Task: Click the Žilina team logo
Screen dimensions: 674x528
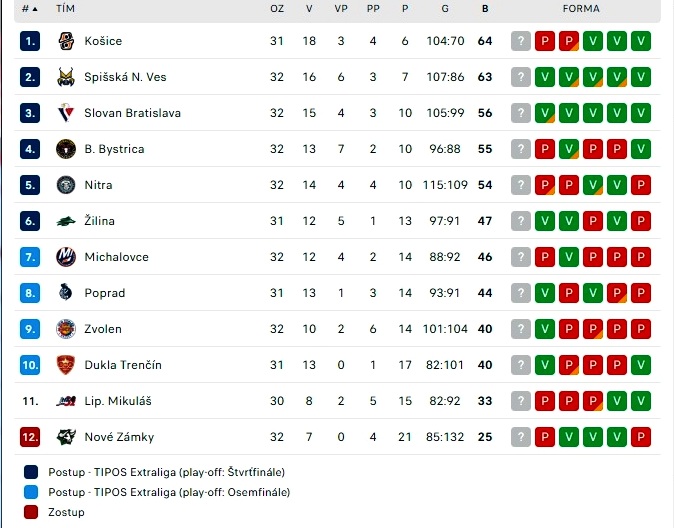Action: [66, 221]
